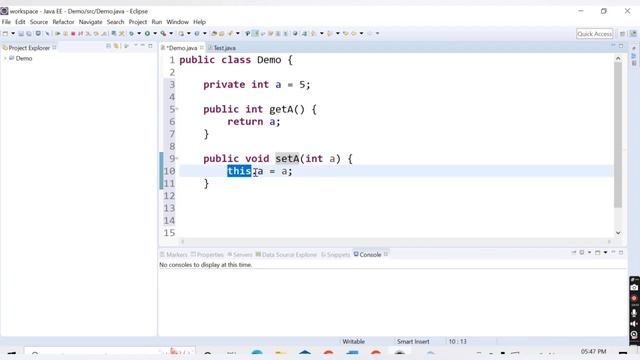This screenshot has width=640, height=360.
Task: Click the Quick Access search field
Action: point(594,34)
